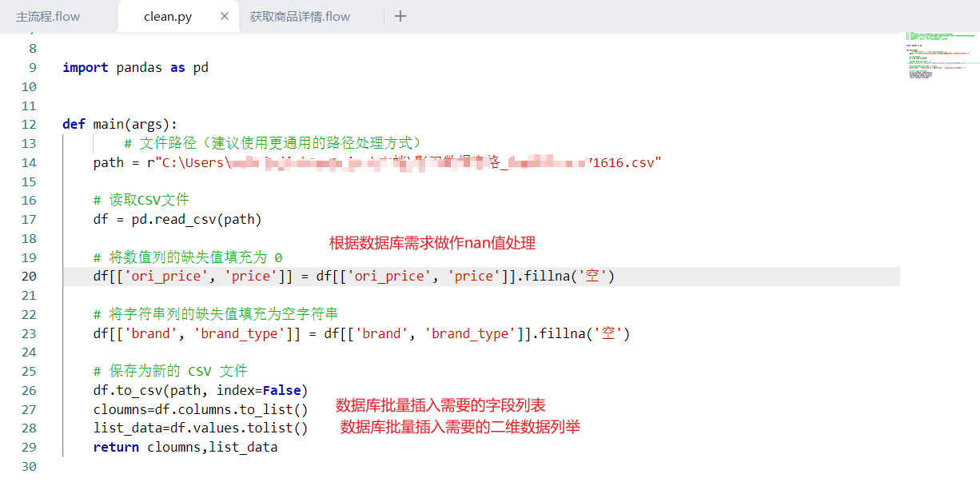This screenshot has height=494, width=980.
Task: Click the ori_price fillna statement
Action: tap(353, 277)
